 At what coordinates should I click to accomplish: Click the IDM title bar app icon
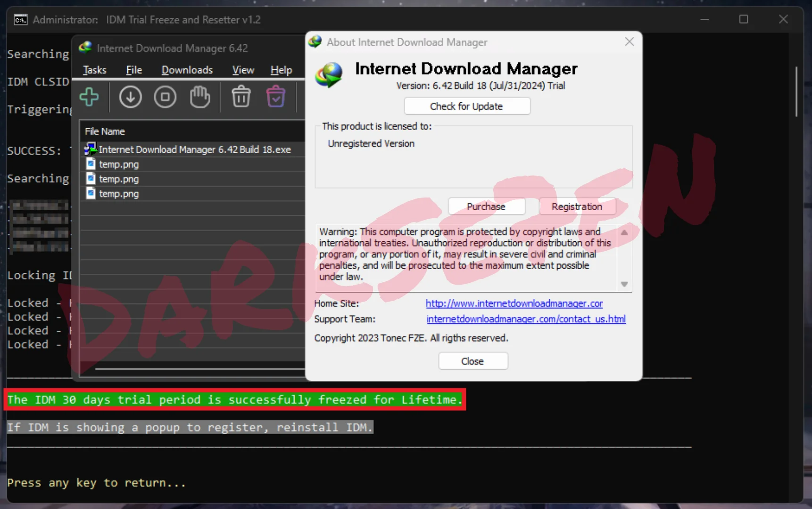[85, 48]
